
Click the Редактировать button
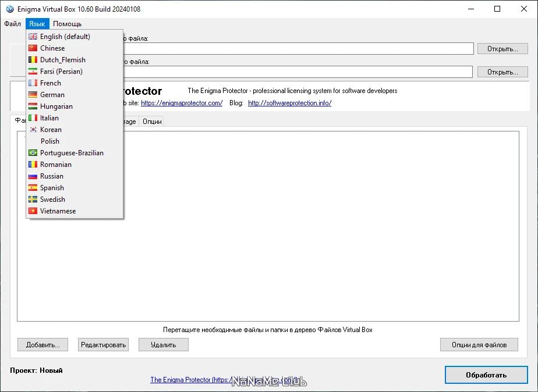click(103, 345)
